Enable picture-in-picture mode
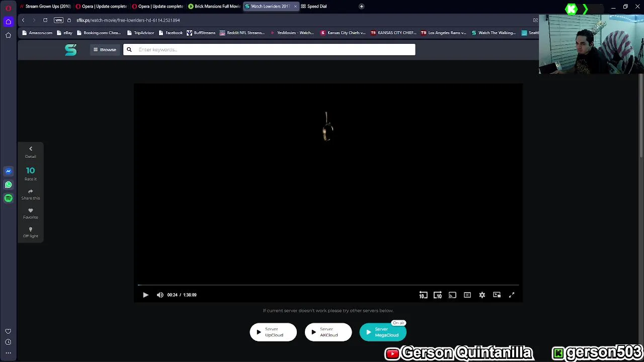Screen dimensions: 644x362 pyautogui.click(x=497, y=295)
